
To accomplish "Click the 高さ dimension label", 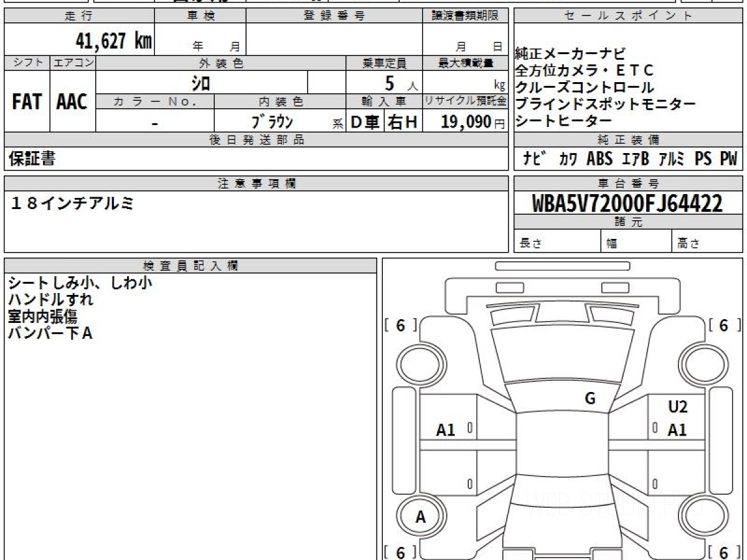I will pos(689,244).
